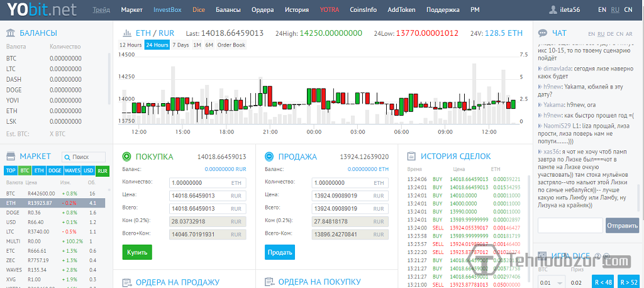Open the ileta56 username link

coord(570,10)
